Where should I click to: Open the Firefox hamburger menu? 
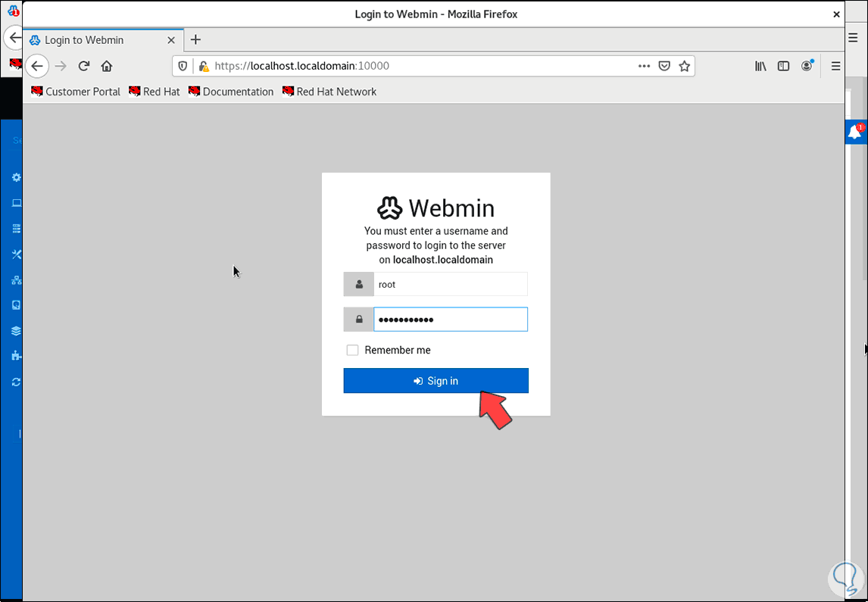tap(836, 67)
